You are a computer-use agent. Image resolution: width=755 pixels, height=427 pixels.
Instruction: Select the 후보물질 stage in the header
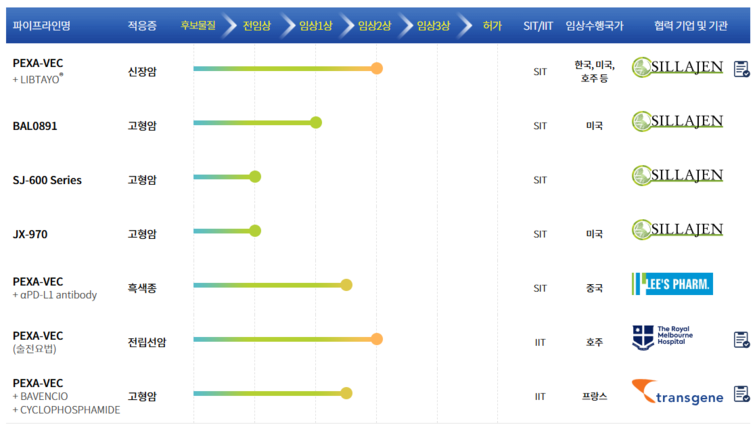(x=197, y=24)
